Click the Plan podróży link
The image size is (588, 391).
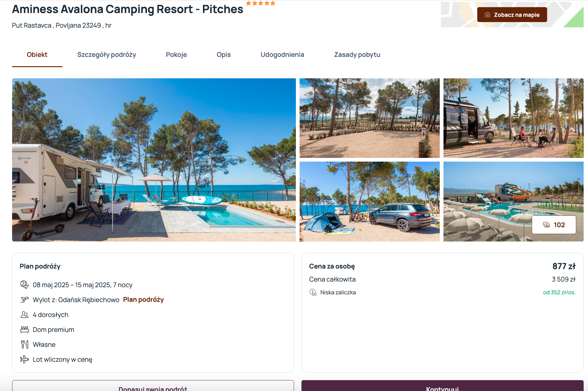(144, 300)
